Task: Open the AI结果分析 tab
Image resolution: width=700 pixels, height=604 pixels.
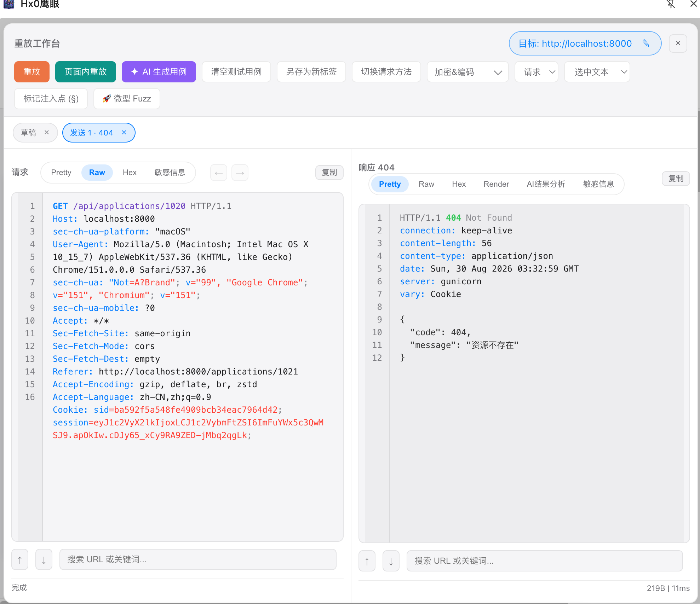Action: [546, 184]
